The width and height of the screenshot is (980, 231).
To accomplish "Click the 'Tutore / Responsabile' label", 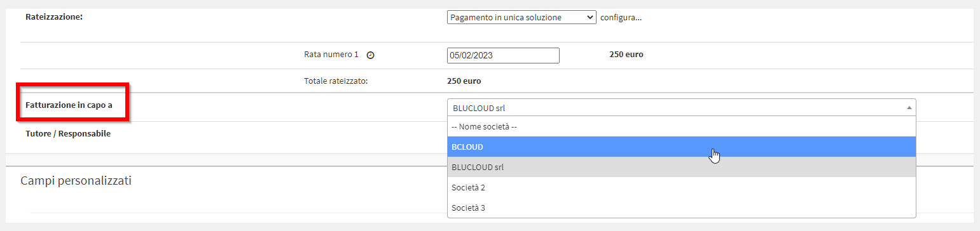I will [68, 134].
